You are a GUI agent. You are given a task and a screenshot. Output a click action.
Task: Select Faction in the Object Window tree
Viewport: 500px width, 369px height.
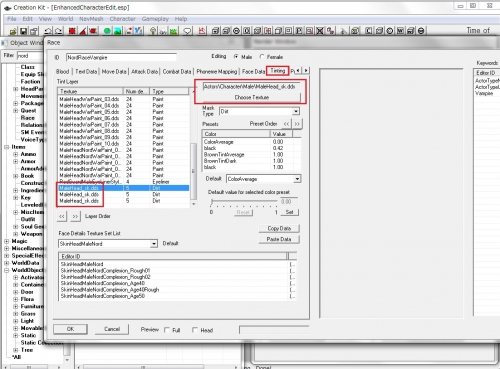pos(30,82)
